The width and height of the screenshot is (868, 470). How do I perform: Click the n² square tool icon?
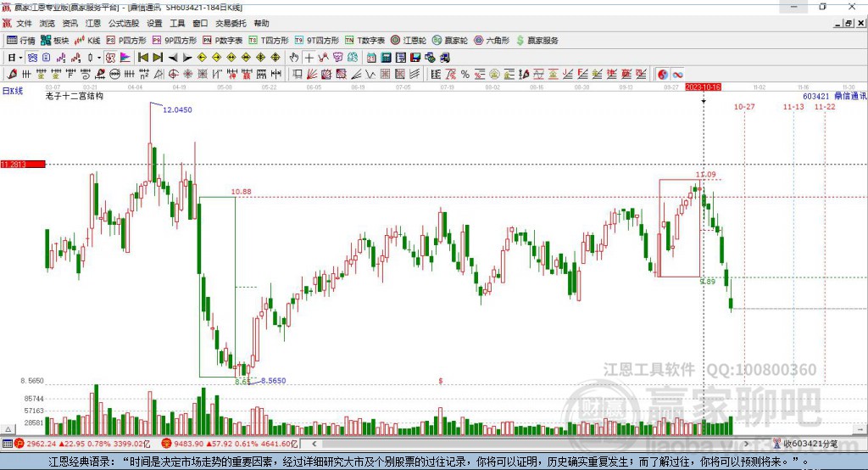[x=144, y=75]
